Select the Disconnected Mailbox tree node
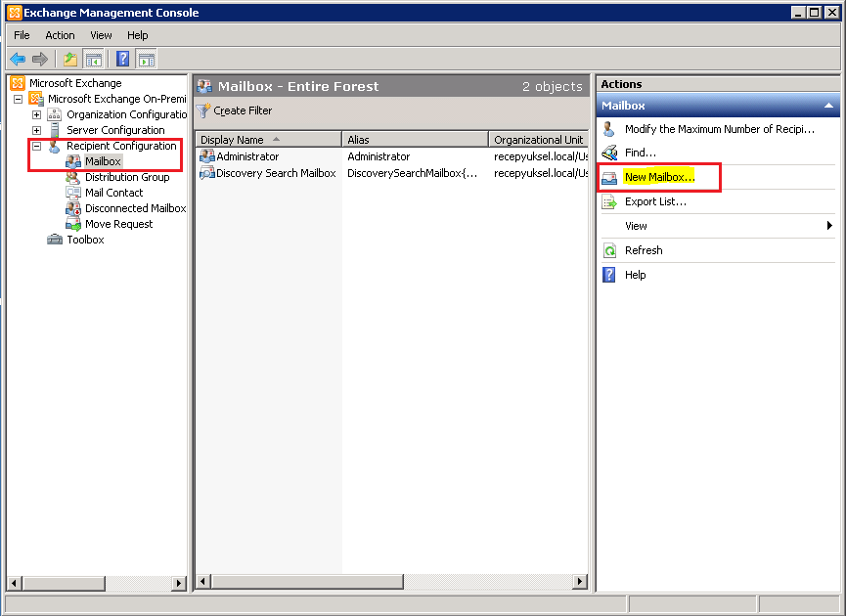Screen dimensions: 846x616 tap(135, 208)
